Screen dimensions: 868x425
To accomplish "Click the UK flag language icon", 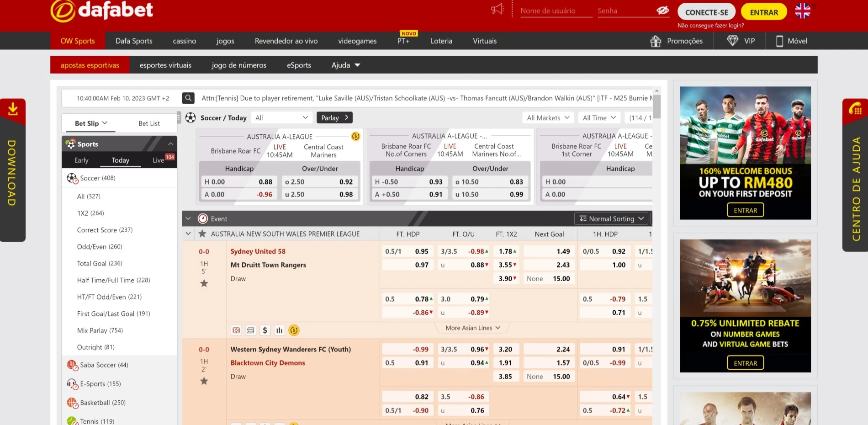I will [x=803, y=11].
